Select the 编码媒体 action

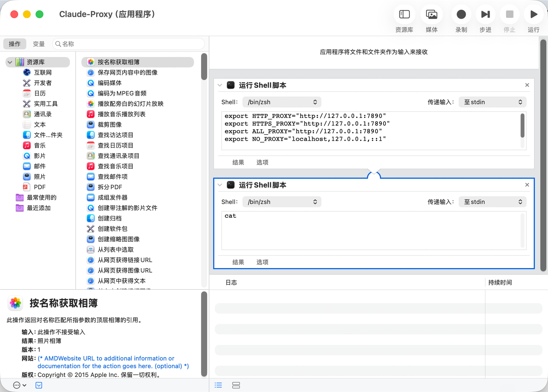coord(138,83)
